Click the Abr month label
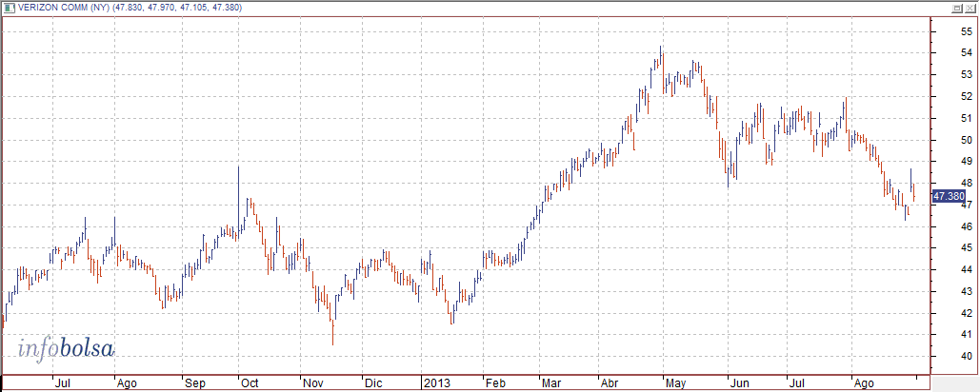This screenshot has height=392, width=980. 610,382
